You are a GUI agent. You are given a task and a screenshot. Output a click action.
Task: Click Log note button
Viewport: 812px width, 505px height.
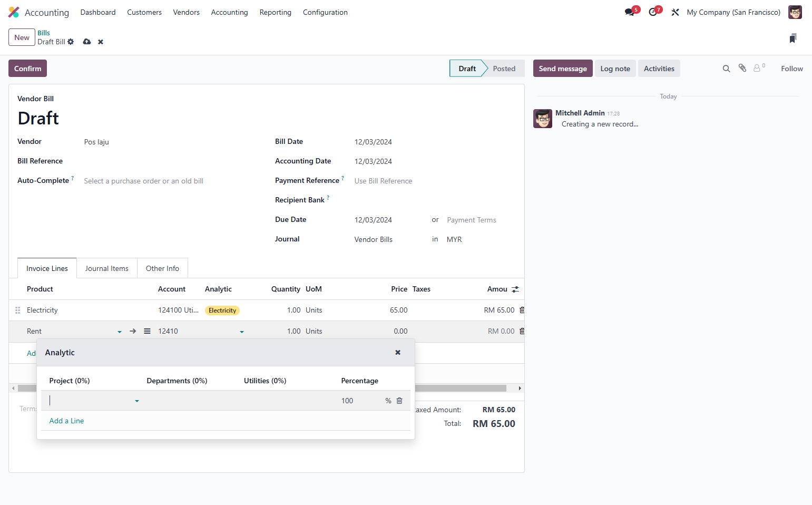pos(615,69)
